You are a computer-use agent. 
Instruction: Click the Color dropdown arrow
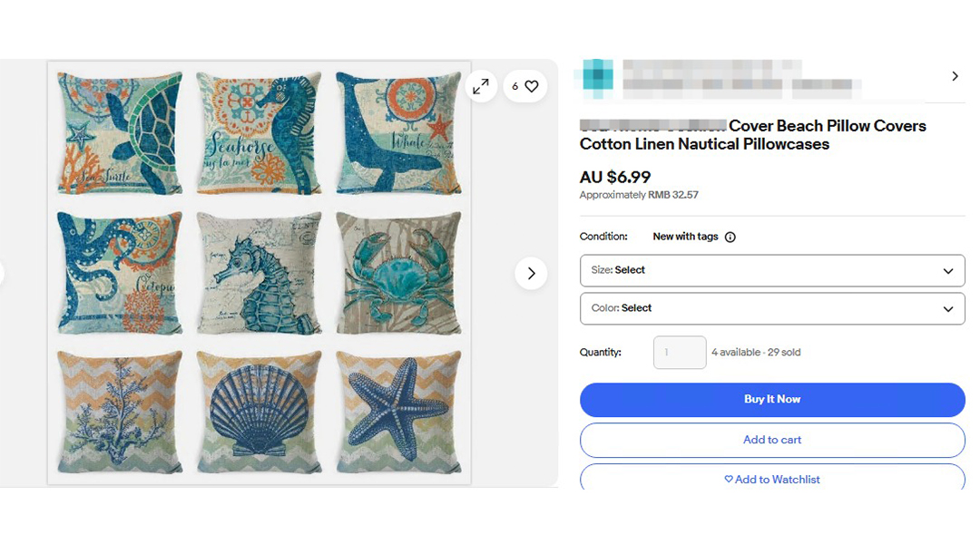(x=947, y=309)
